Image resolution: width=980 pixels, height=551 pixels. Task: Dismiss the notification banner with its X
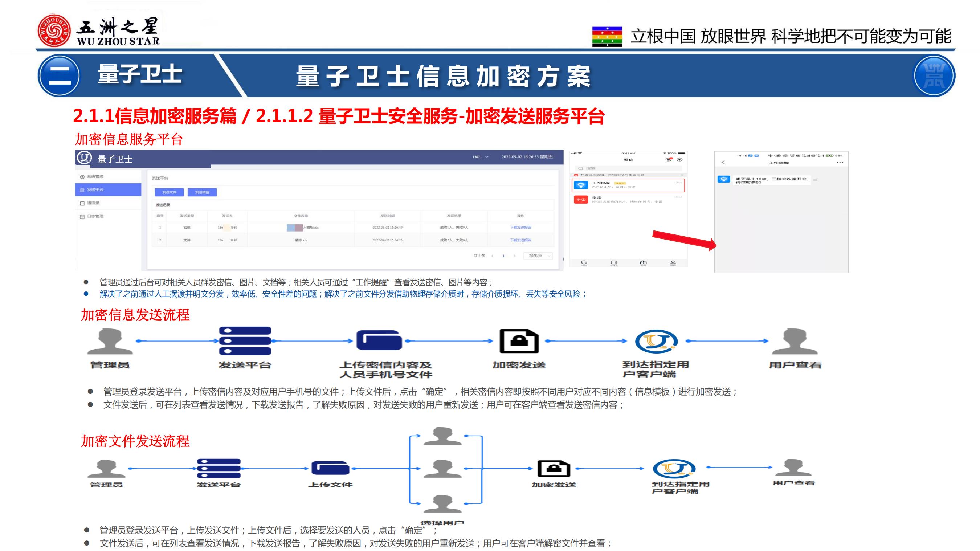[x=682, y=175]
